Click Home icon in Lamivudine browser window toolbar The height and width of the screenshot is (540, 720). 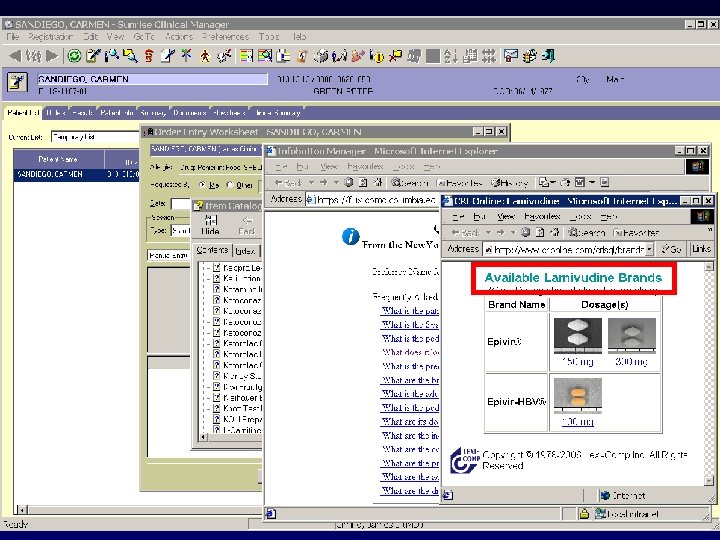click(x=555, y=232)
